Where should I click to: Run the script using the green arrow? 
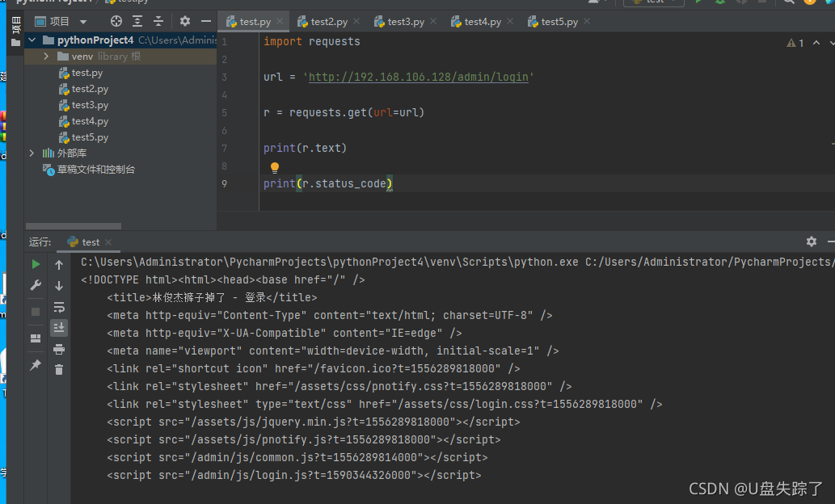pyautogui.click(x=698, y=4)
